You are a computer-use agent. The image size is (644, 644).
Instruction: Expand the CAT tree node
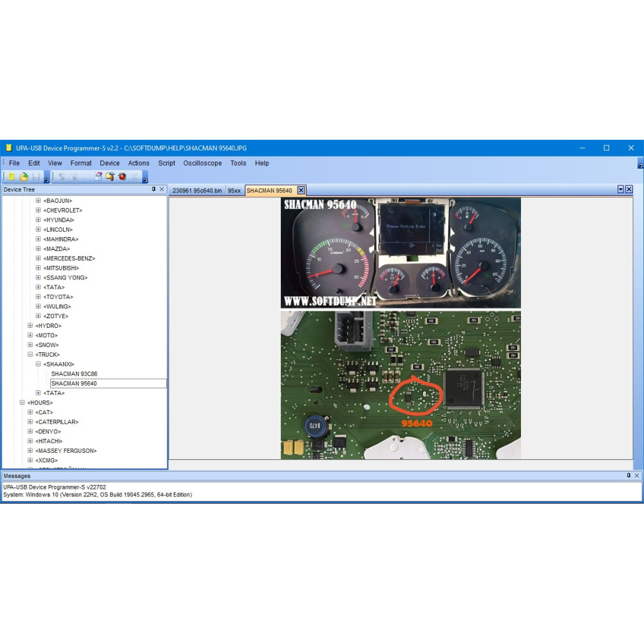pos(30,412)
